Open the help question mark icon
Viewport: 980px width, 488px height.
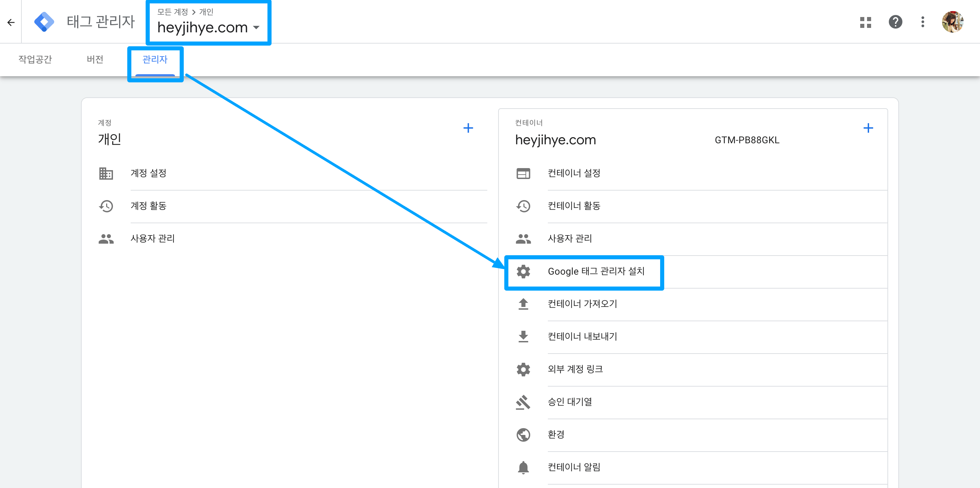895,22
